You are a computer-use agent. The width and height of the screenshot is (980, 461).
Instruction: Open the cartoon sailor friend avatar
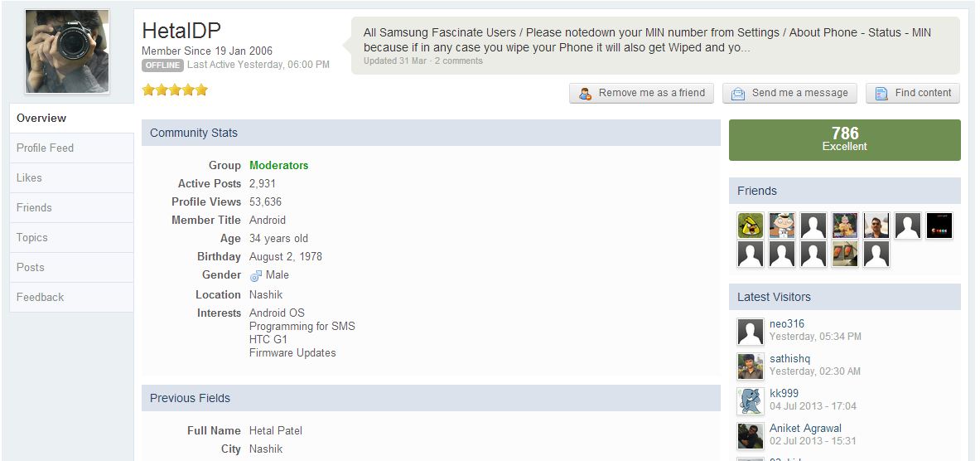click(x=782, y=226)
